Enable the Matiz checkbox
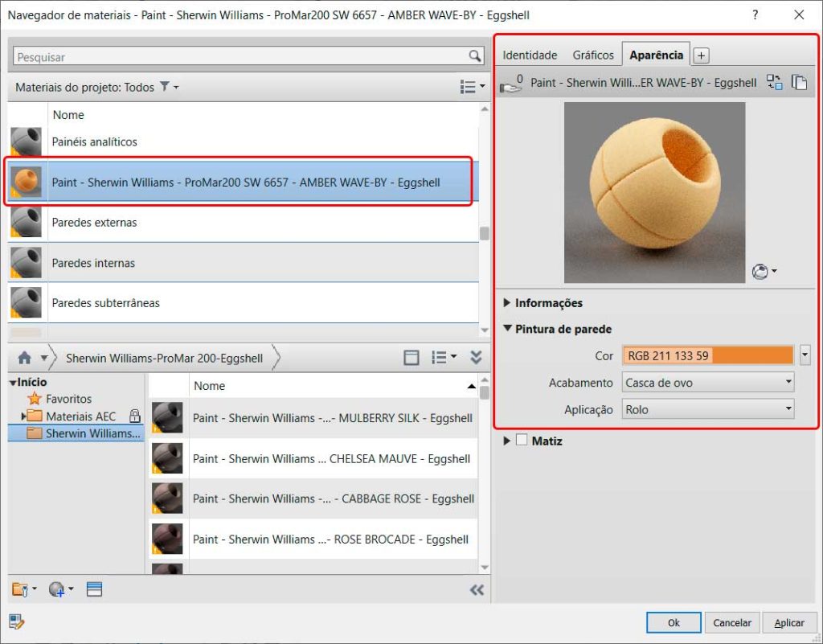Viewport: 823px width, 644px height. (521, 440)
